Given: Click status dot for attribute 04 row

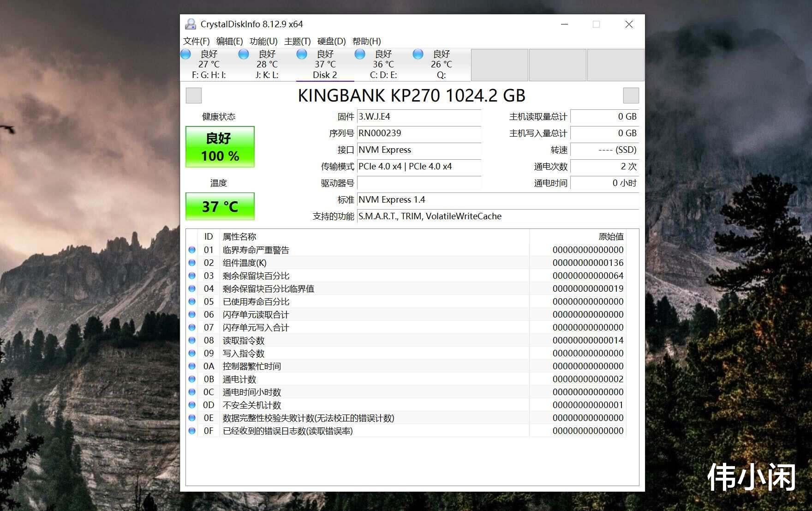Looking at the screenshot, I should tap(192, 289).
